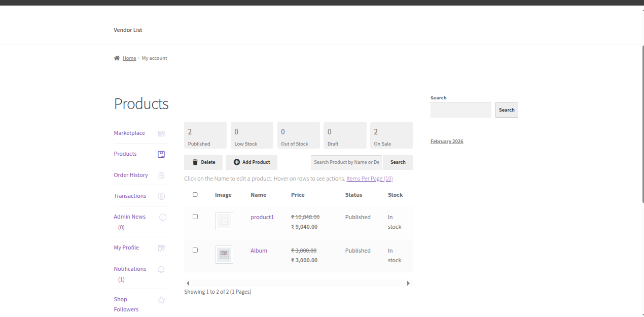Viewport: 644px width, 317px height.
Task: Toggle the select-all checkbox in table header
Action: (x=195, y=194)
